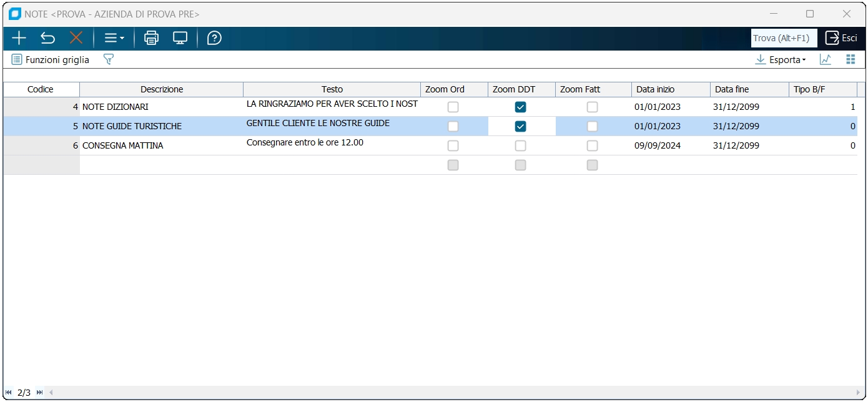Sort by Data inizio column header
Screen dimensions: 868x402
click(671, 89)
